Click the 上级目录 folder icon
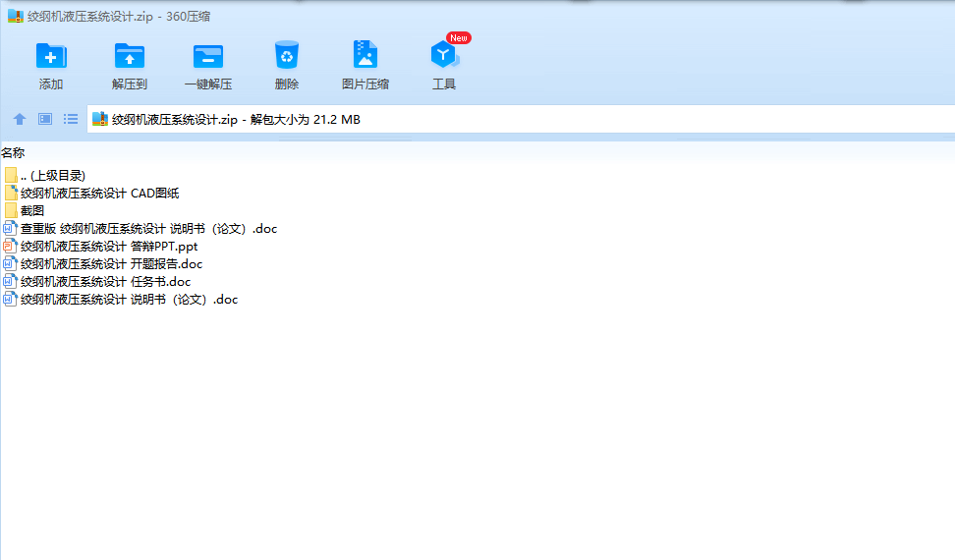The width and height of the screenshot is (955, 560). (x=11, y=175)
